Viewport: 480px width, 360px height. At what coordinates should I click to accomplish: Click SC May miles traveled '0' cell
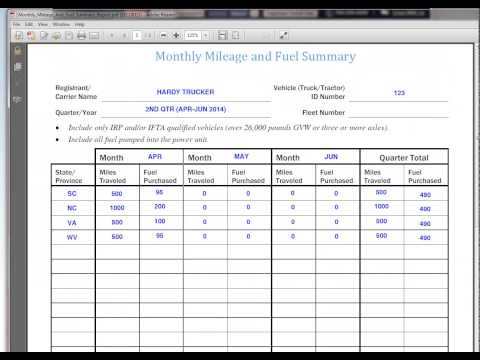204,194
